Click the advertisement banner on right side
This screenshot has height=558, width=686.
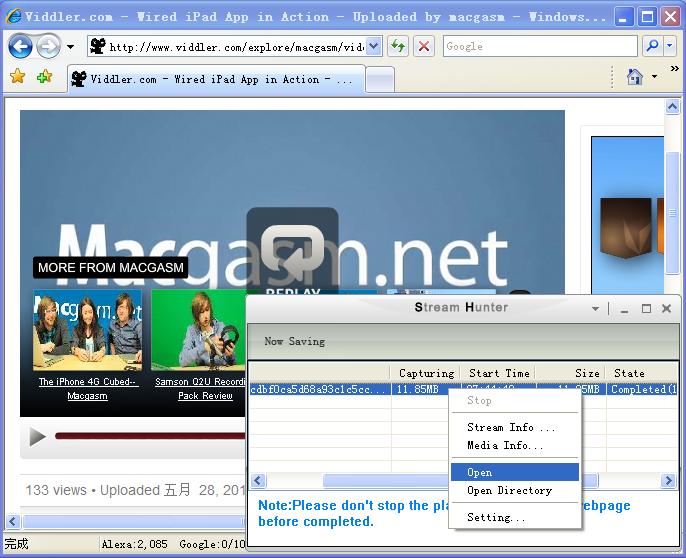point(627,215)
